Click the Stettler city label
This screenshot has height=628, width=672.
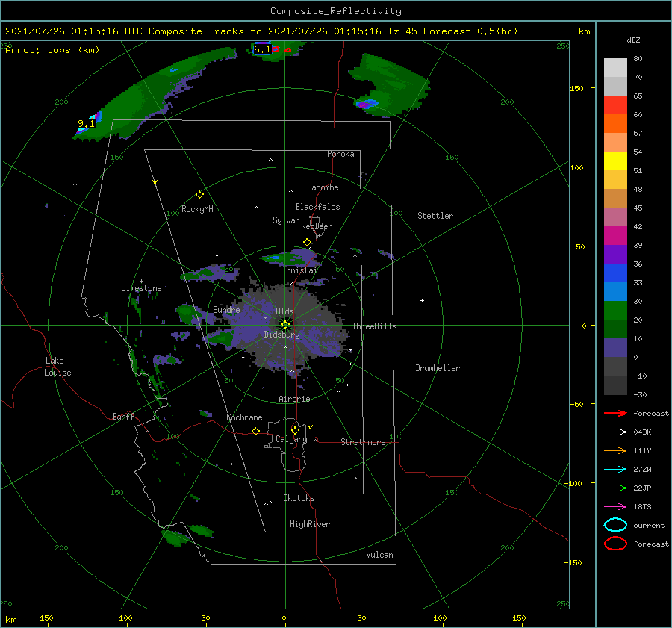(x=435, y=216)
